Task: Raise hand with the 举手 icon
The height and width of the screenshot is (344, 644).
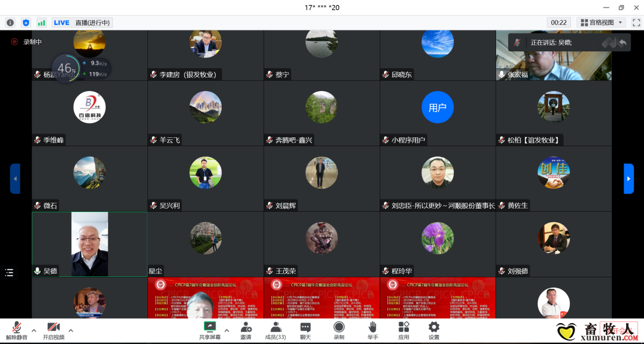Action: [x=373, y=330]
